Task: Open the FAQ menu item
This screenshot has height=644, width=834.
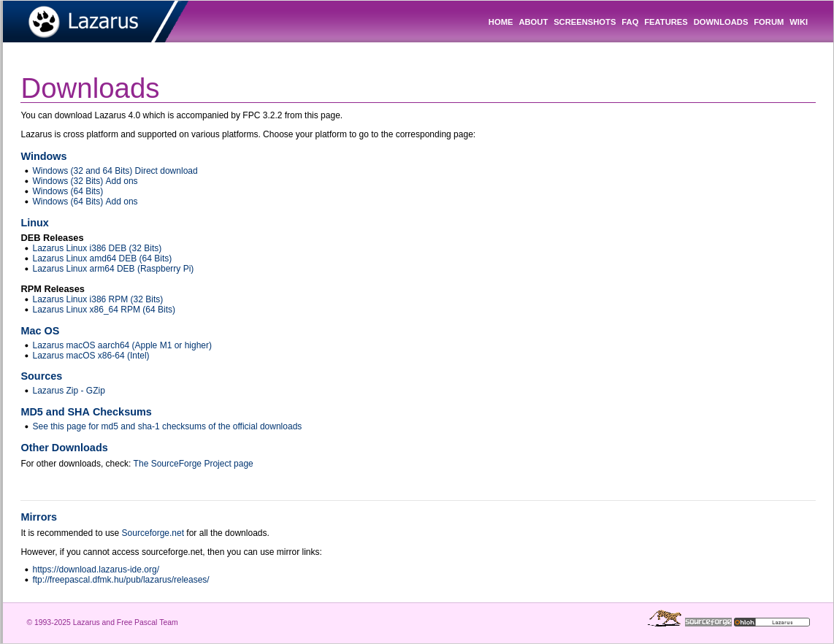Action: [x=630, y=22]
